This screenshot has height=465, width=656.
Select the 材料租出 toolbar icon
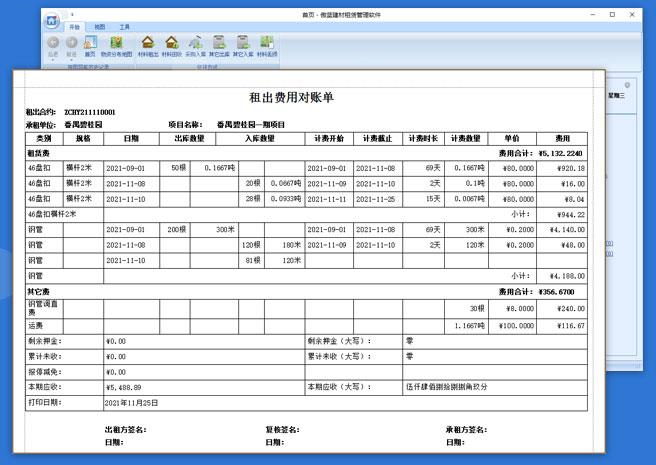148,43
